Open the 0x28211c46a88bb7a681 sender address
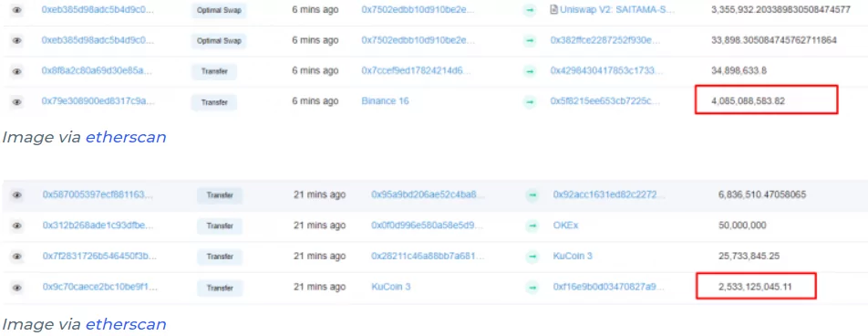 [428, 257]
